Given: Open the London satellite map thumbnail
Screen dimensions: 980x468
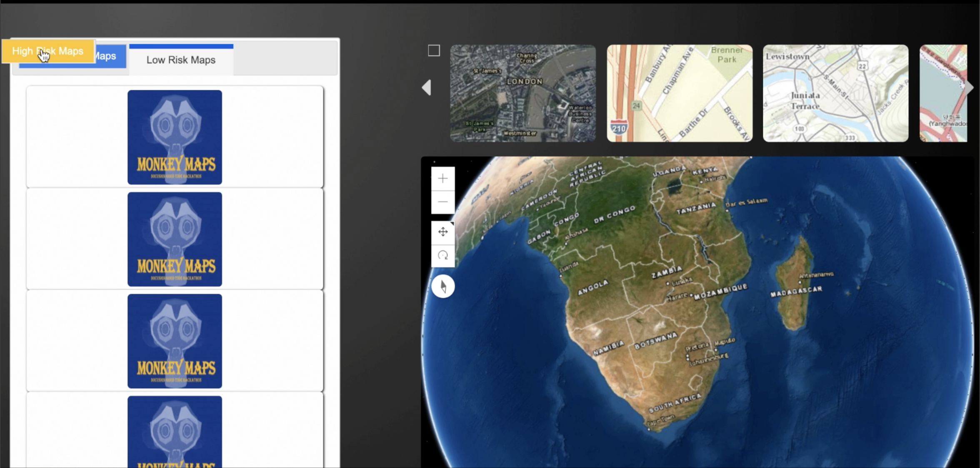Looking at the screenshot, I should point(523,93).
